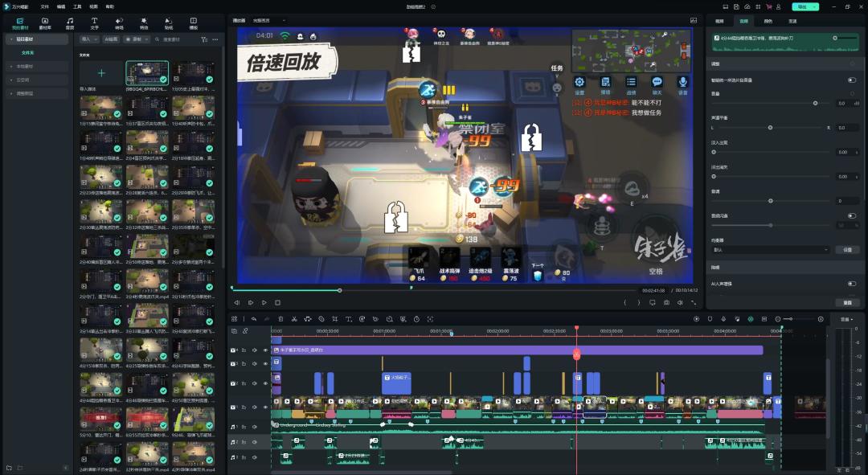Open the My Media (我的素材) tab
This screenshot has height=475, width=868.
tap(20, 23)
